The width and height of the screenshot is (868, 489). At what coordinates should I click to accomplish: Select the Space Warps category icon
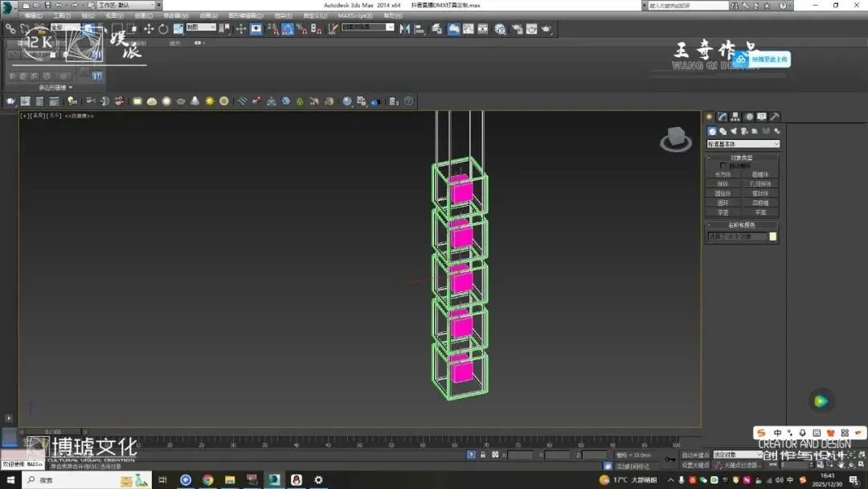[x=766, y=131]
